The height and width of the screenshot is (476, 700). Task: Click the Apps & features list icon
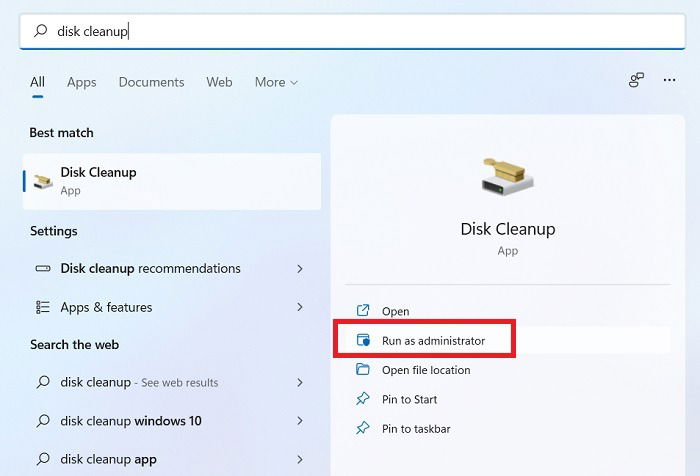(x=43, y=307)
